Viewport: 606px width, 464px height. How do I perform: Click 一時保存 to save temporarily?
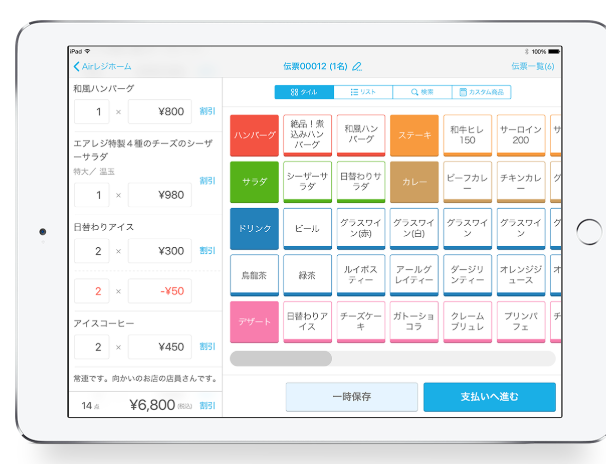pos(351,397)
